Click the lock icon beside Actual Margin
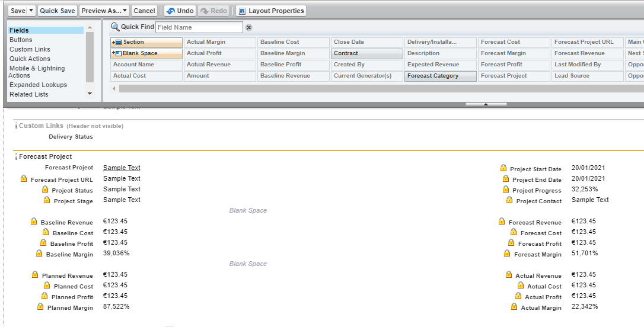This screenshot has height=327, width=644. point(514,306)
